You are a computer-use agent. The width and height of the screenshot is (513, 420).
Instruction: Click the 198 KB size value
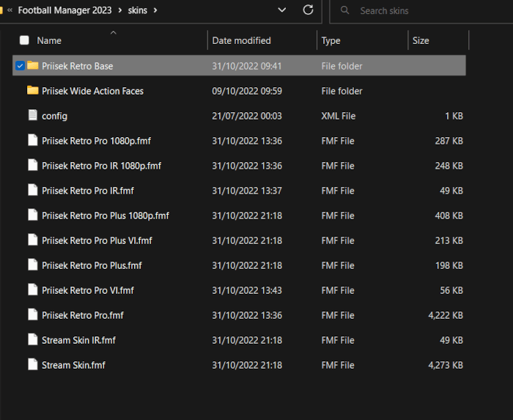pos(449,265)
